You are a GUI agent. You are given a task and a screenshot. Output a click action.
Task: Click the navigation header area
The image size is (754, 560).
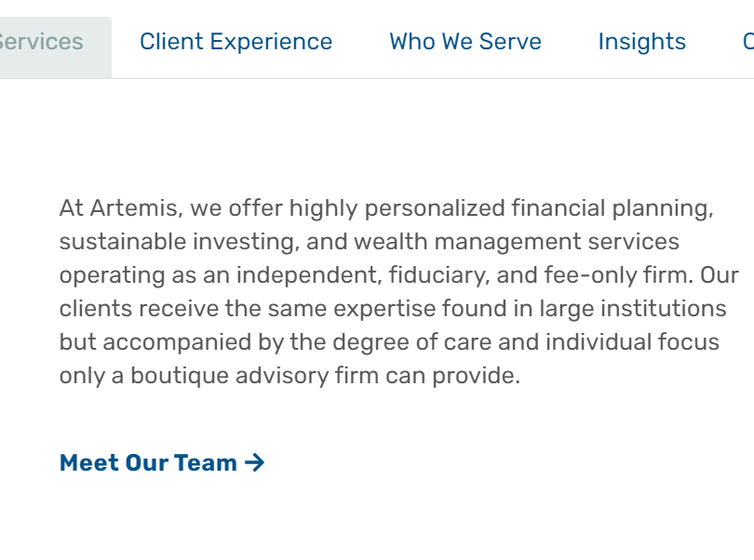click(377, 41)
